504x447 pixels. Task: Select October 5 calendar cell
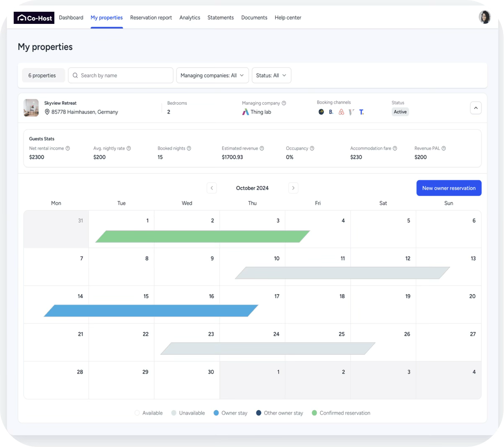383,229
